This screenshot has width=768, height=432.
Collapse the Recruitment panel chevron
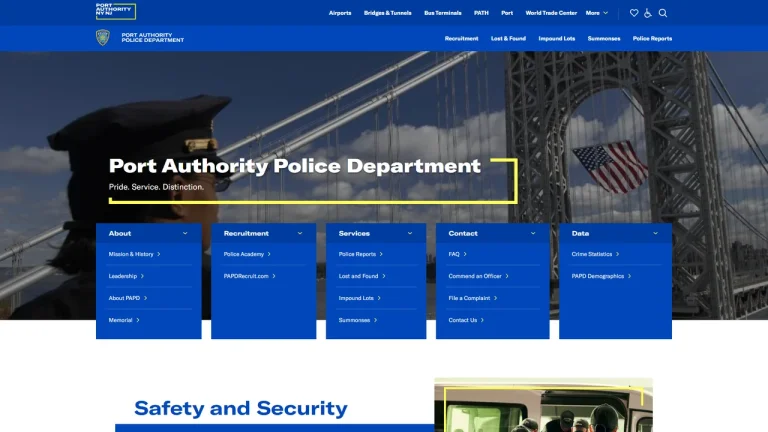click(x=300, y=233)
